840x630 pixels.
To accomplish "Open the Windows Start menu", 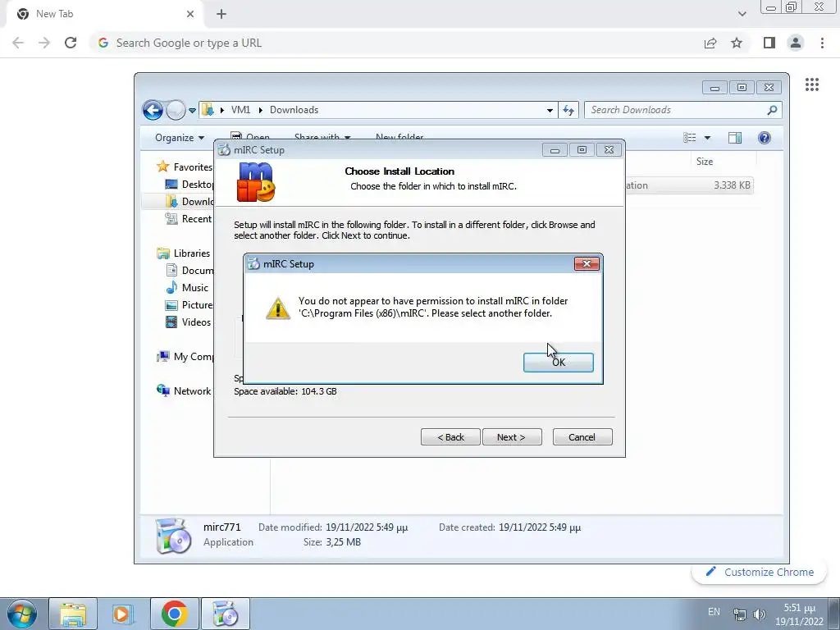I will click(21, 614).
